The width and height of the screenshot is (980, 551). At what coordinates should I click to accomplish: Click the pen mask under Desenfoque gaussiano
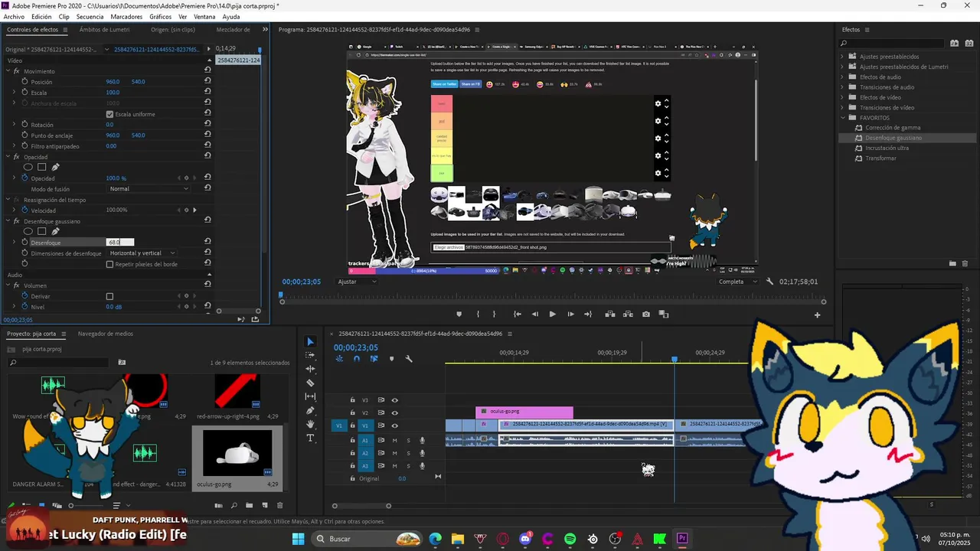point(55,231)
